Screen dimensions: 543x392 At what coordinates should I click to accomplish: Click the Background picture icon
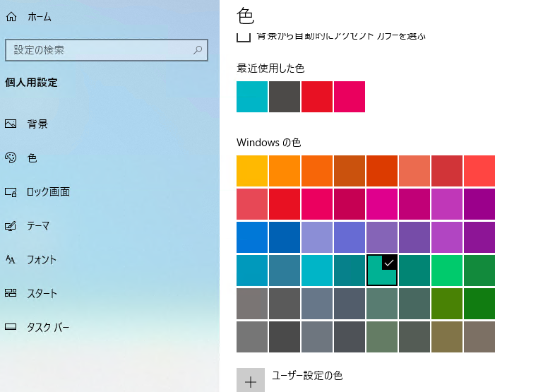[11, 124]
